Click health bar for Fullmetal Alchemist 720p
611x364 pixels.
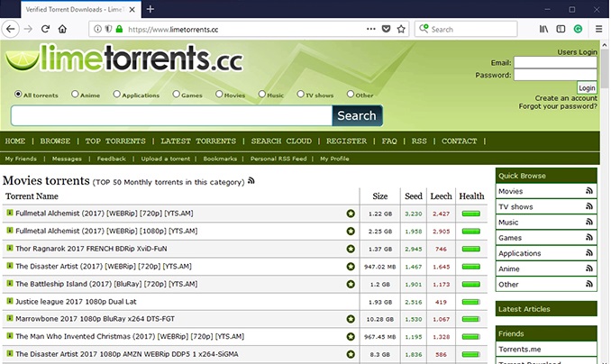tap(470, 214)
